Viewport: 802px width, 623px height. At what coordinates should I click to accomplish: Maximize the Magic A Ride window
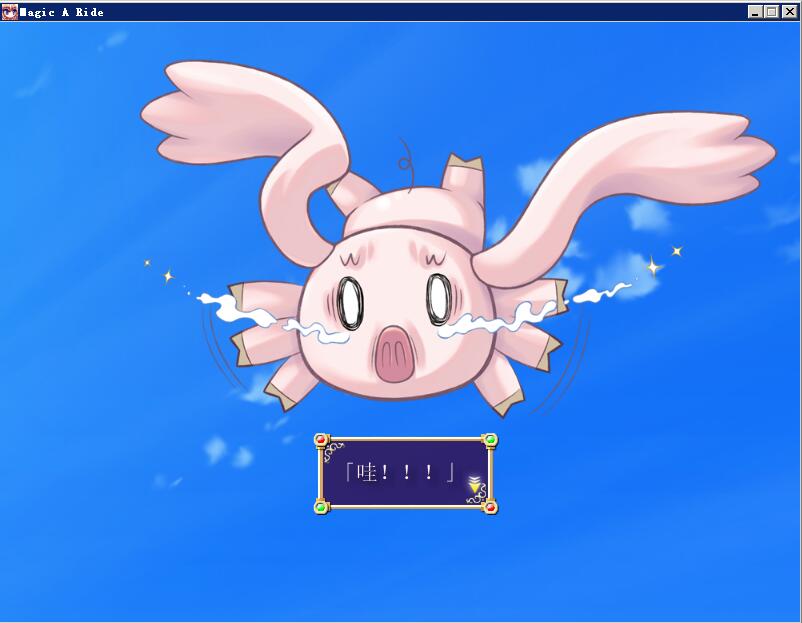tap(771, 12)
